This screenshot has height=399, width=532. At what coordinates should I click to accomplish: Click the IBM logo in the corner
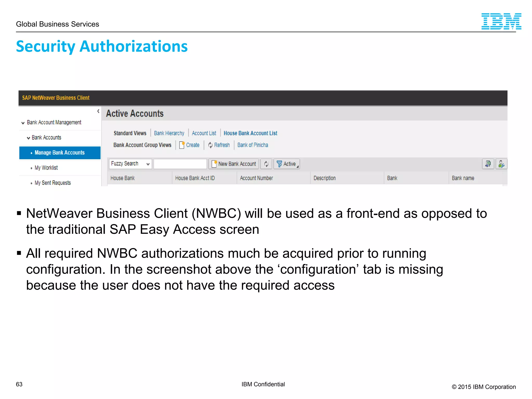coord(501,21)
